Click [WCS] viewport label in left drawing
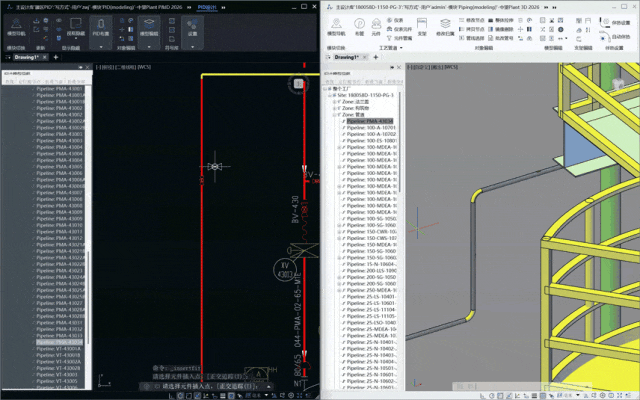This screenshot has height=400, width=640. (x=144, y=67)
